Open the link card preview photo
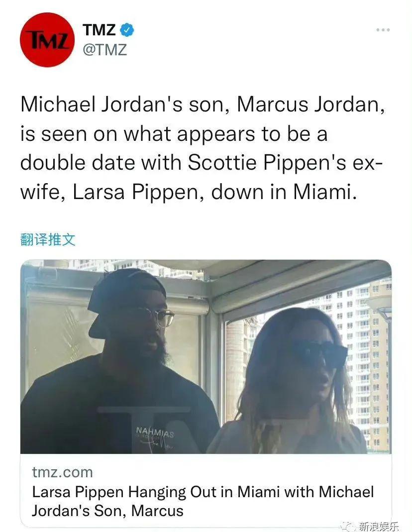 tap(206, 357)
